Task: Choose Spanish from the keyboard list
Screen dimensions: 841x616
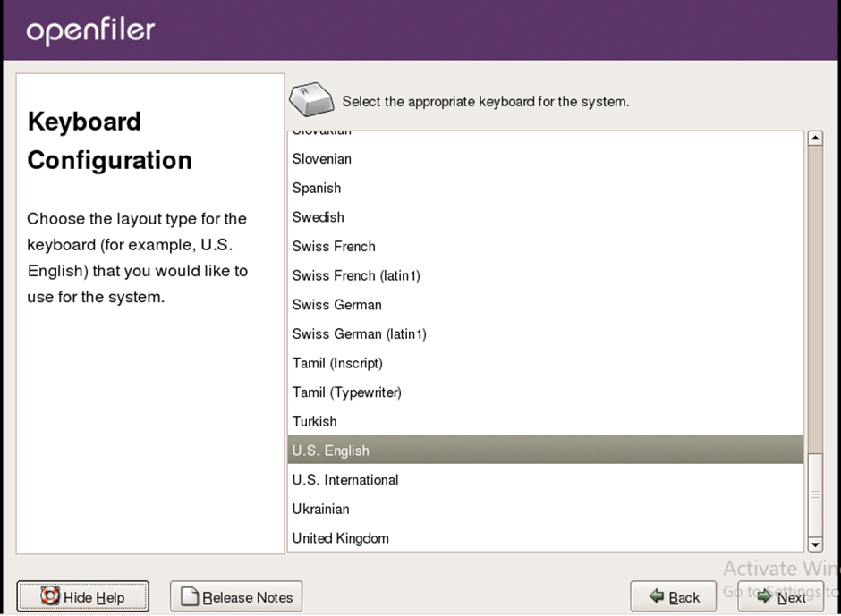Action: click(x=546, y=188)
